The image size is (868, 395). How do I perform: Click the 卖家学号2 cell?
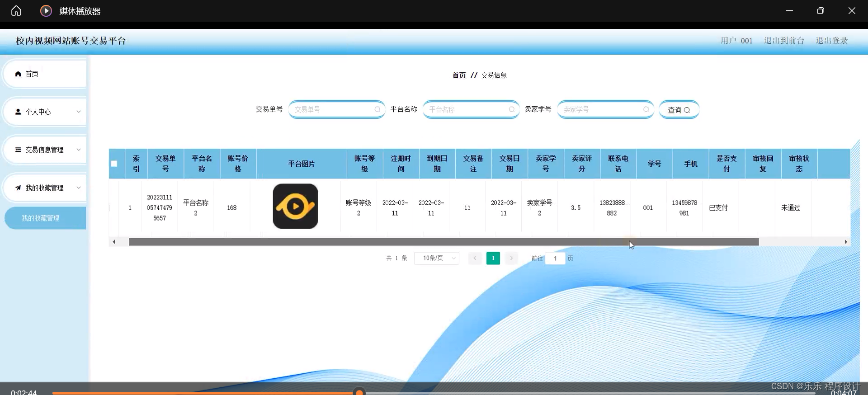(x=539, y=208)
